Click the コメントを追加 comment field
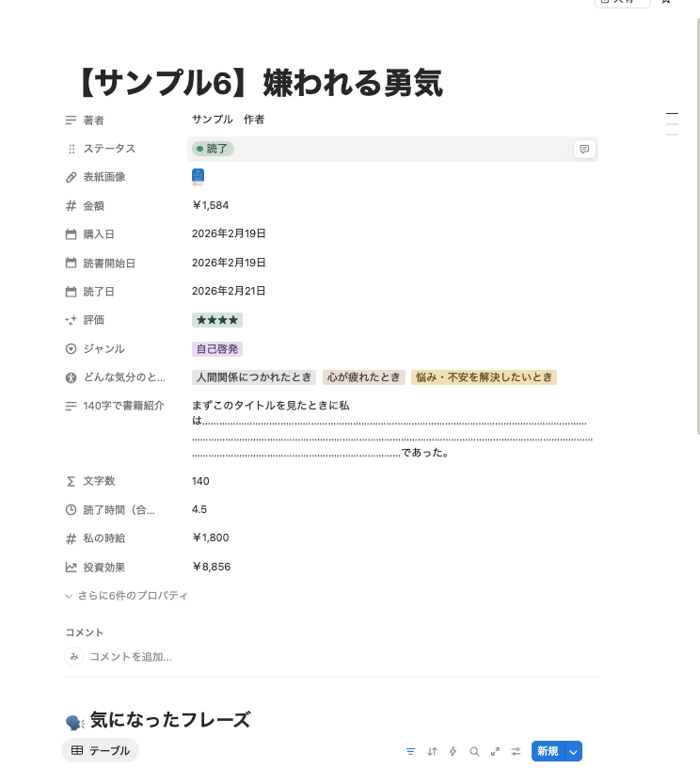700x769 pixels. click(131, 657)
